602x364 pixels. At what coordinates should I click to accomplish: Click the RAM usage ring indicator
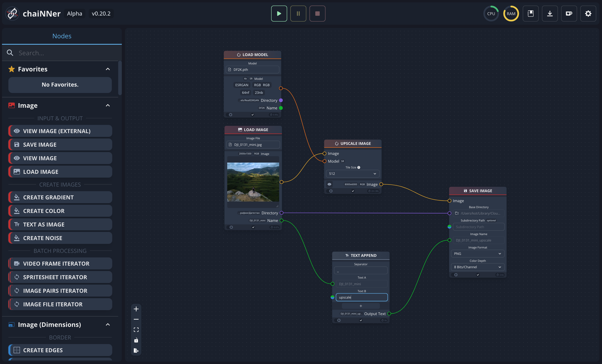[511, 14]
